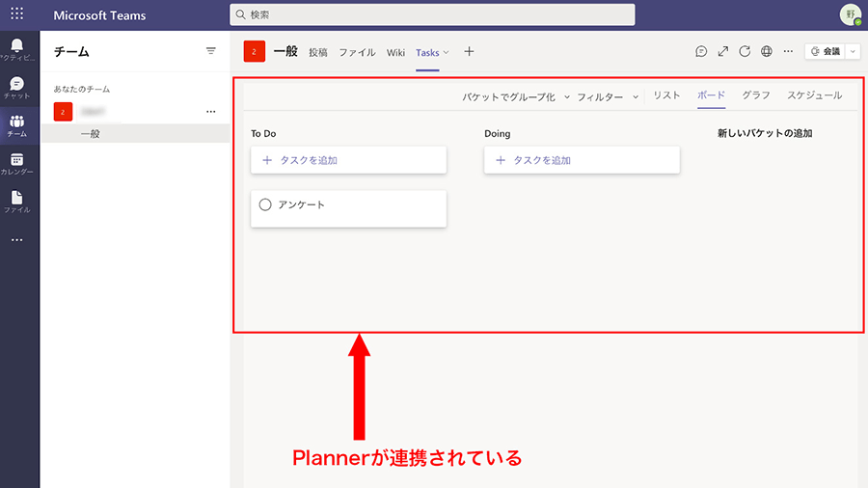This screenshot has width=868, height=488.
Task: Open the Wiki tab
Action: (x=395, y=53)
